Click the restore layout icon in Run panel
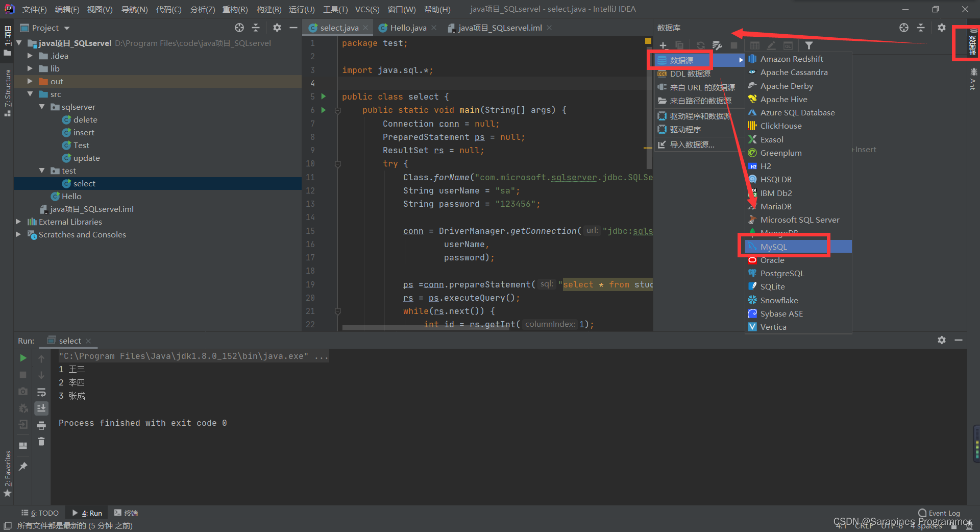The image size is (980, 532). (23, 445)
